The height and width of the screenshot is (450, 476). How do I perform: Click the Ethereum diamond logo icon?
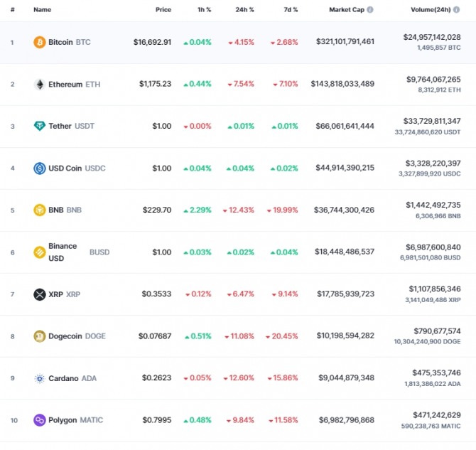point(40,84)
